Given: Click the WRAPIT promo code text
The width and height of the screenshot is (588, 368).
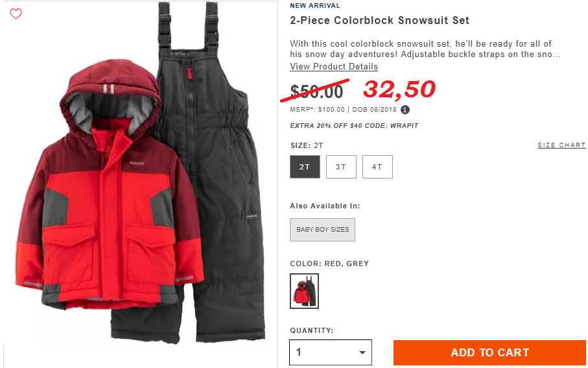Looking at the screenshot, I should (x=404, y=126).
